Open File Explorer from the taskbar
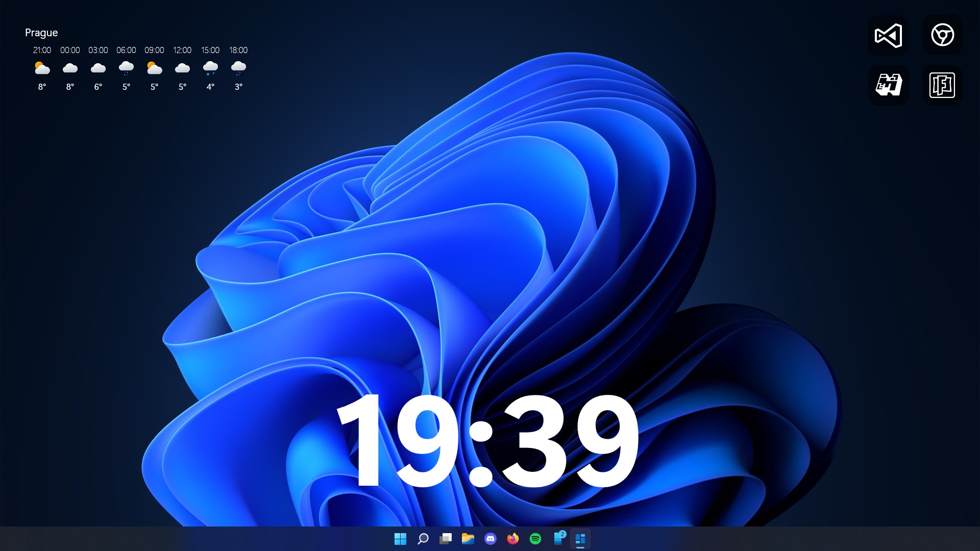Screen dimensions: 980x551 click(468, 539)
